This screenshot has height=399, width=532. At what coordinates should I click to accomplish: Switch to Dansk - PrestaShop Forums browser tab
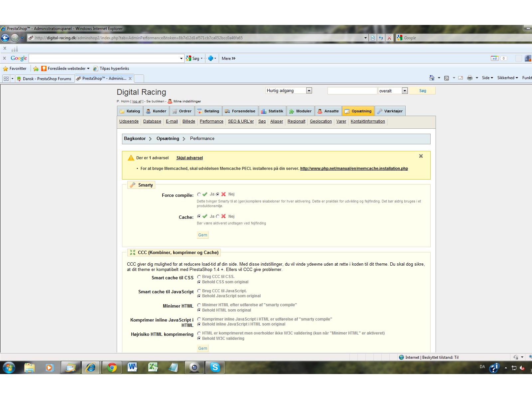45,79
